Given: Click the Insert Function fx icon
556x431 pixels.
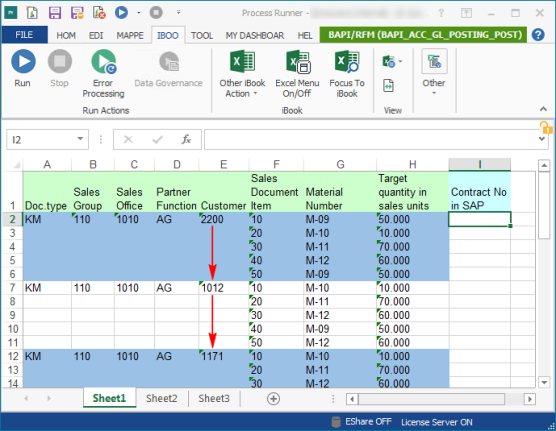Looking at the screenshot, I should click(186, 139).
